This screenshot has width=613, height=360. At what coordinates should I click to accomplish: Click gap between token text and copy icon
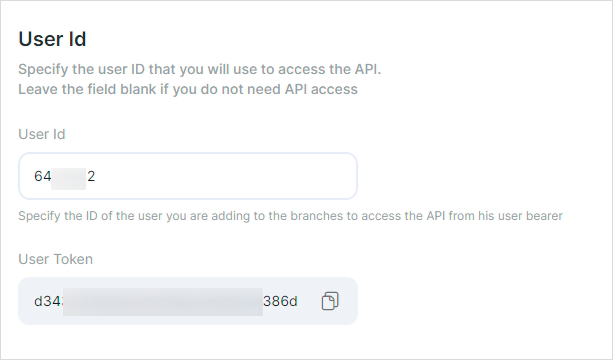tap(310, 301)
